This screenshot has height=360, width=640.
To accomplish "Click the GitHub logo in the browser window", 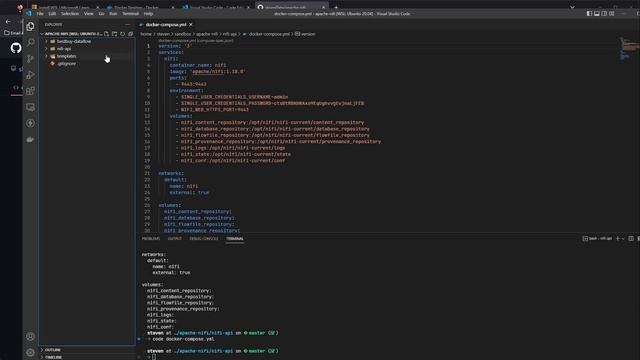I will [x=16, y=48].
